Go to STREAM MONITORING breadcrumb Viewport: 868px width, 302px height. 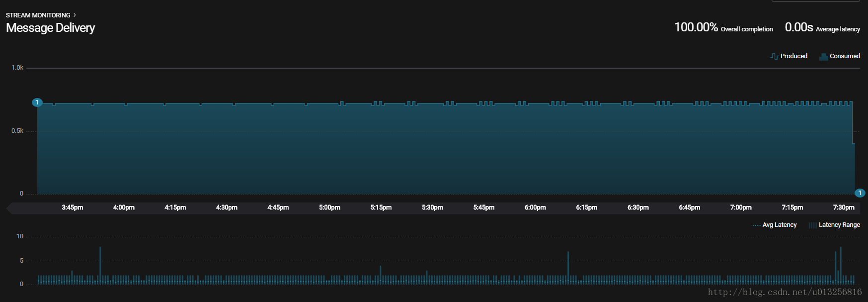(38, 15)
